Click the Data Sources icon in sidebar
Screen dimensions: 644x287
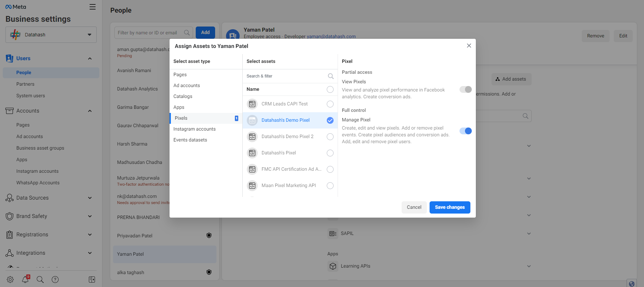click(x=10, y=198)
